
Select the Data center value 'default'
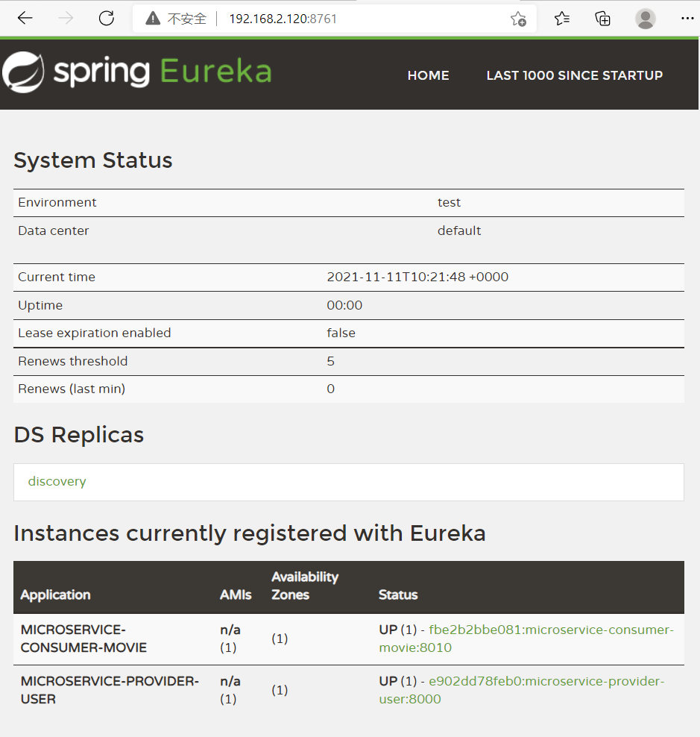click(459, 230)
